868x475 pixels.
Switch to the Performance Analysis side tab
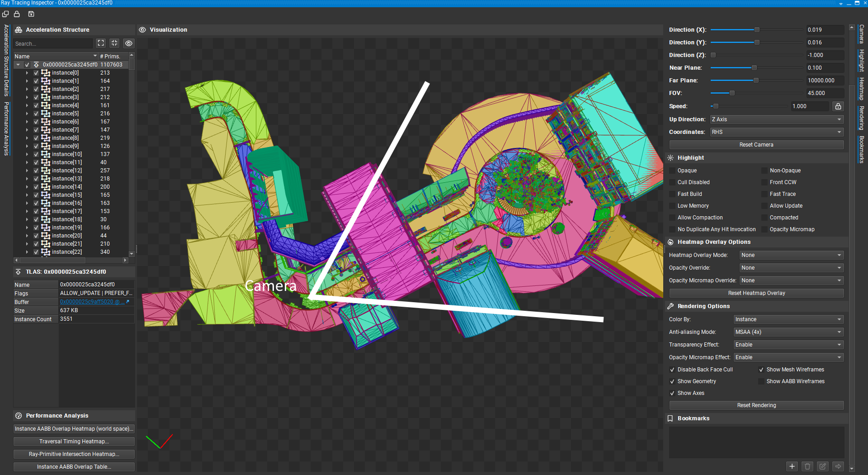click(x=6, y=129)
